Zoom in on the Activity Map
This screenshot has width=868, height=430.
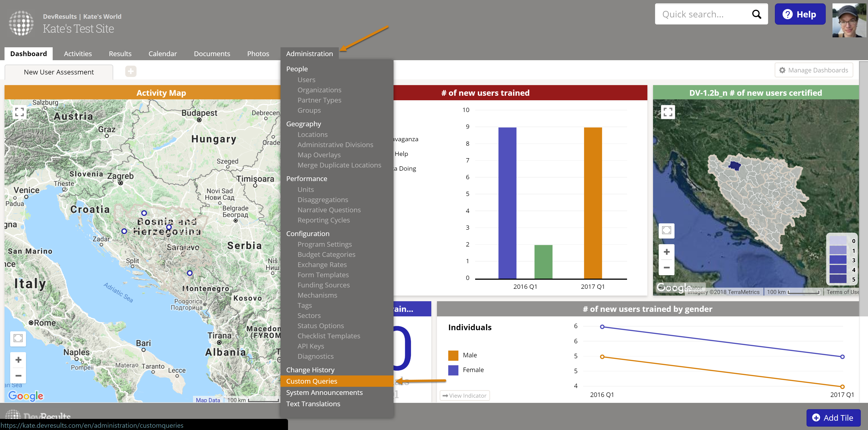[x=18, y=360]
